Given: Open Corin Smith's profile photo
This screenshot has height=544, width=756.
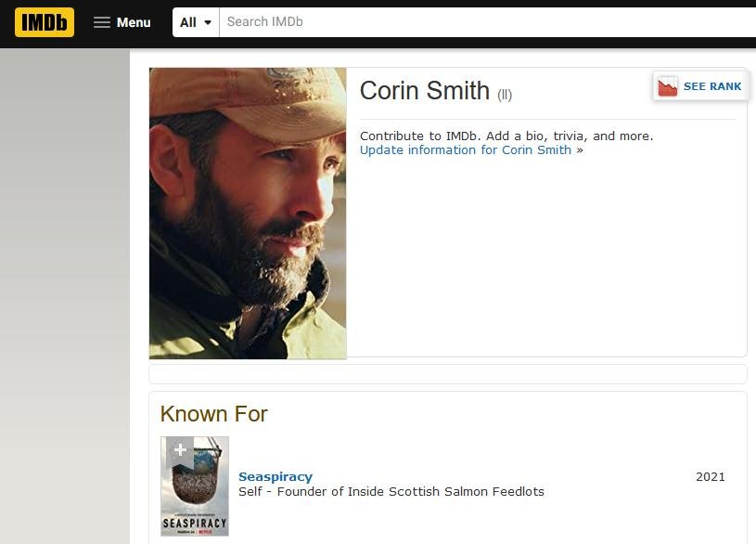Looking at the screenshot, I should pyautogui.click(x=248, y=213).
